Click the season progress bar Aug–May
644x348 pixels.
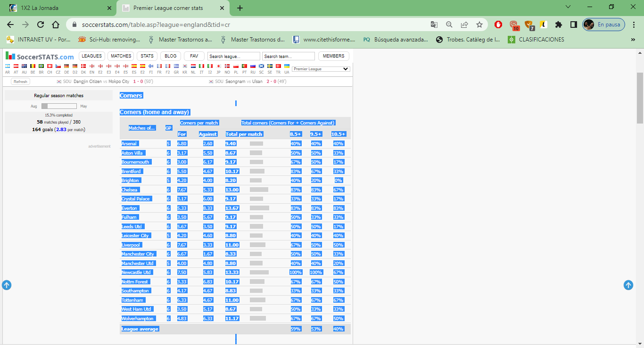[59, 106]
